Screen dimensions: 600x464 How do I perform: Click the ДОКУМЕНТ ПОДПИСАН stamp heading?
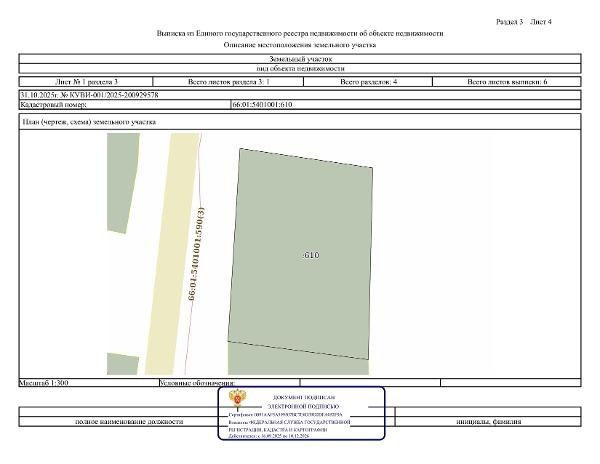tap(304, 398)
